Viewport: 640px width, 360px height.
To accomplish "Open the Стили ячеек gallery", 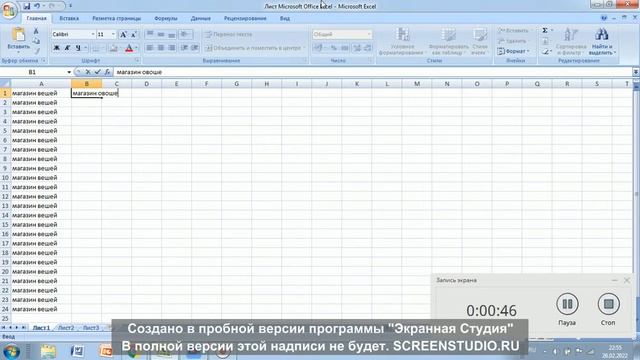I will pyautogui.click(x=480, y=41).
